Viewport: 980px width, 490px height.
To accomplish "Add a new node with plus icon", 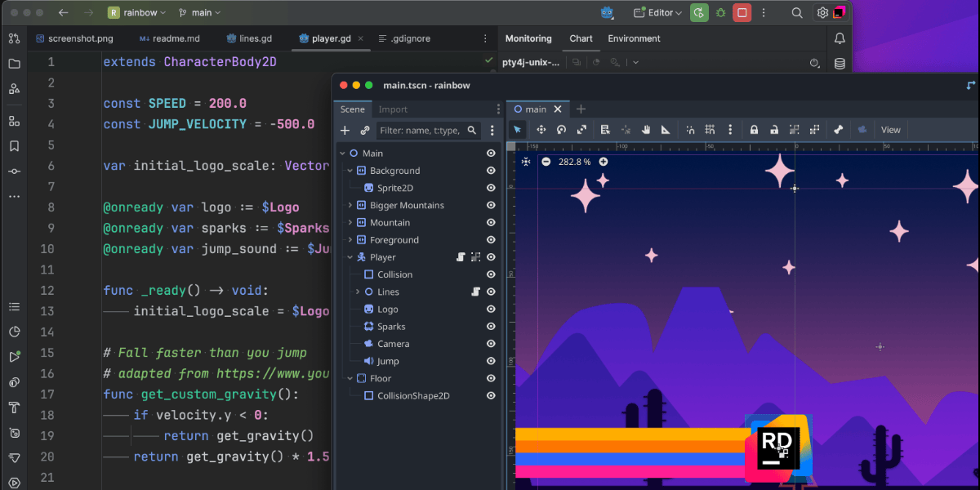I will tap(345, 131).
